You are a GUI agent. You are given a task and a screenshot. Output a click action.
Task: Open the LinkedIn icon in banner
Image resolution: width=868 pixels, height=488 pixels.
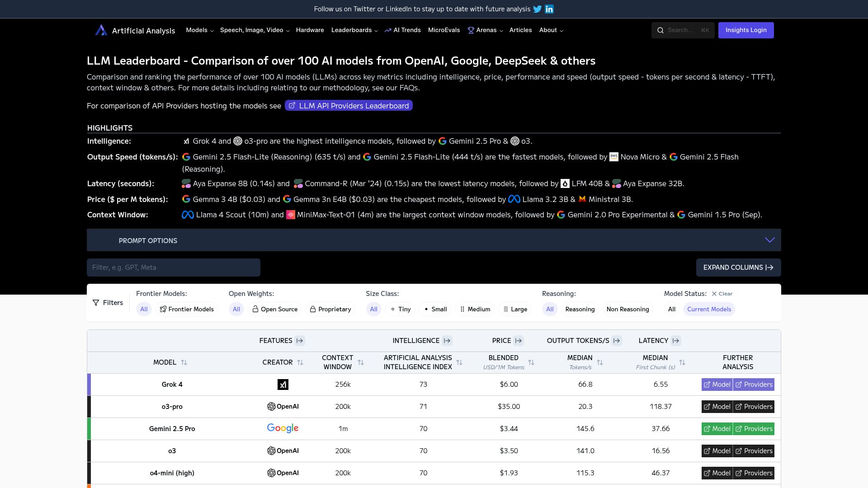pos(549,9)
